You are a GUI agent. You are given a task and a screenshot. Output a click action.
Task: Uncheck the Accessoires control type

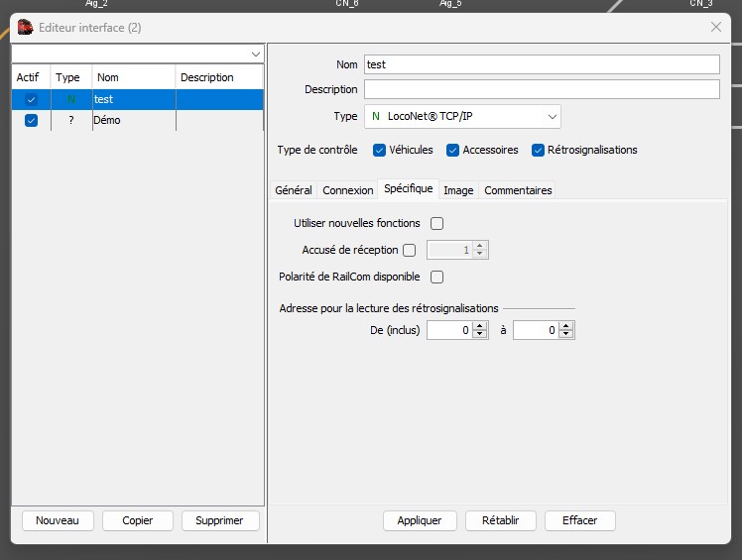452,150
